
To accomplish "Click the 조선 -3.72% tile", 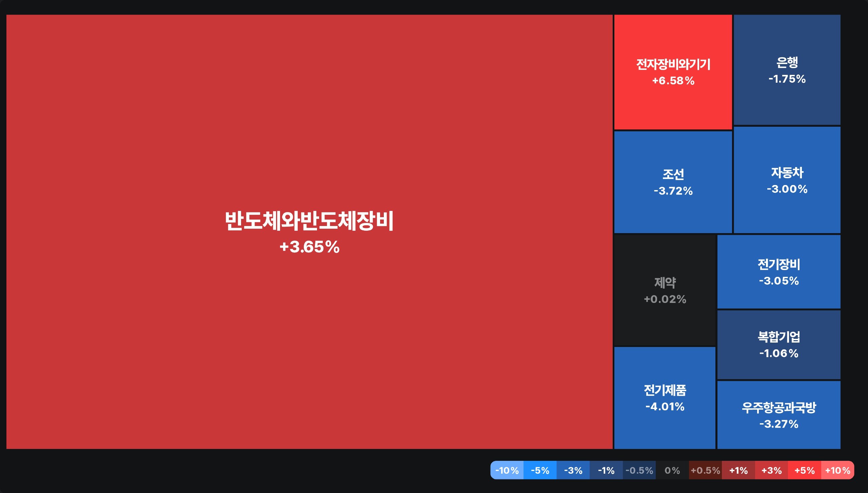I will tap(673, 182).
